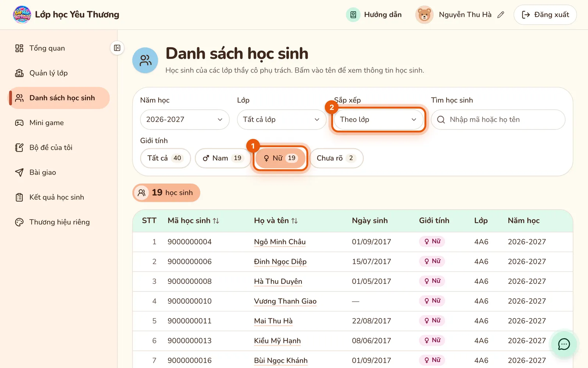The height and width of the screenshot is (368, 588).
Task: View Hà Thu Duyên's information
Action: [x=278, y=282]
